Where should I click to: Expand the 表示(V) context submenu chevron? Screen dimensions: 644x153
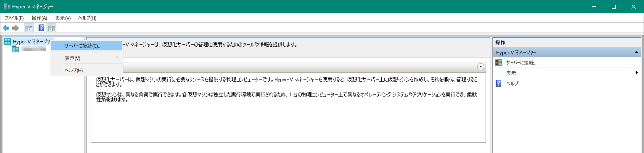pyautogui.click(x=117, y=58)
